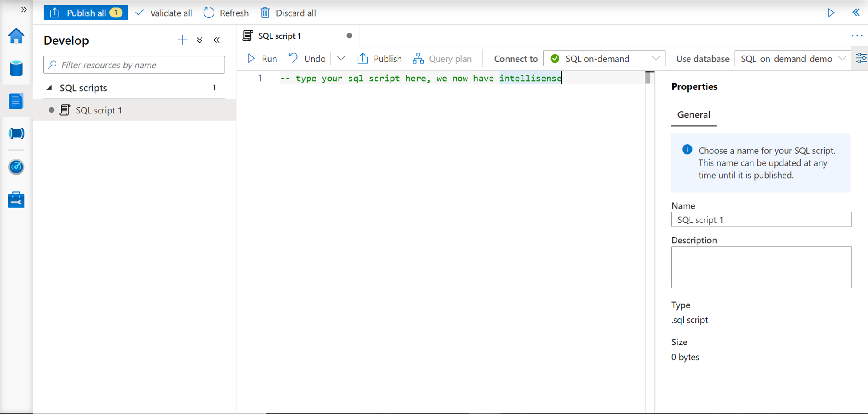Open the Develop hub document icon
Screen dimensions: 868x414
click(x=16, y=101)
